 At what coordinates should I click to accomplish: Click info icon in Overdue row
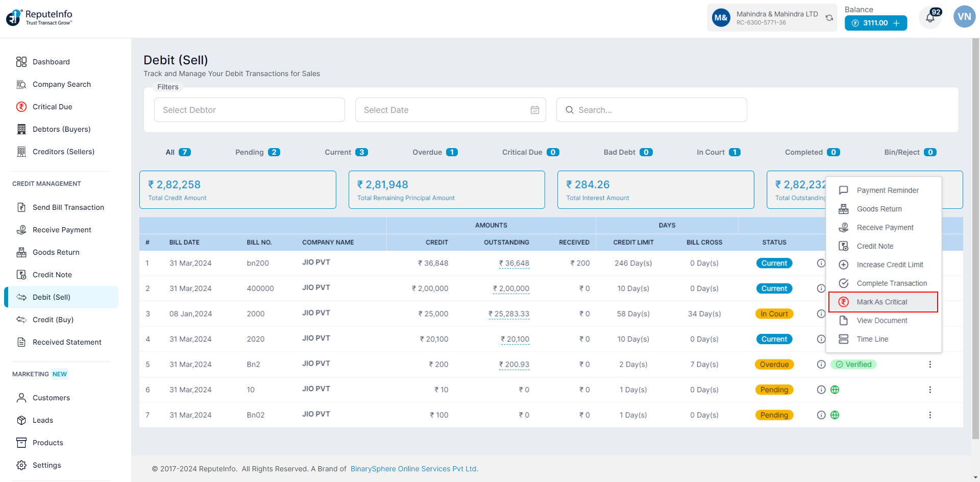point(821,365)
